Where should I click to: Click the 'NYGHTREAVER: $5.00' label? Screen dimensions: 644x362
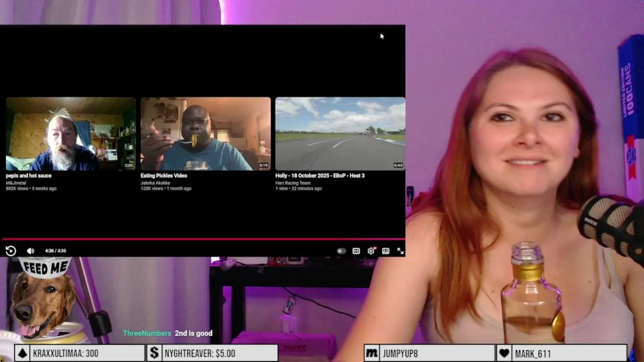[200, 353]
